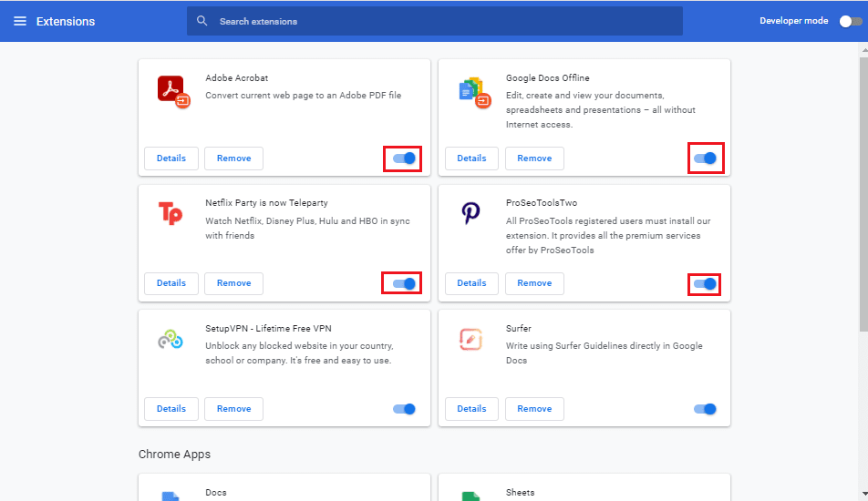868x501 pixels.
Task: Click the 'Developer mode' label
Action: point(794,20)
